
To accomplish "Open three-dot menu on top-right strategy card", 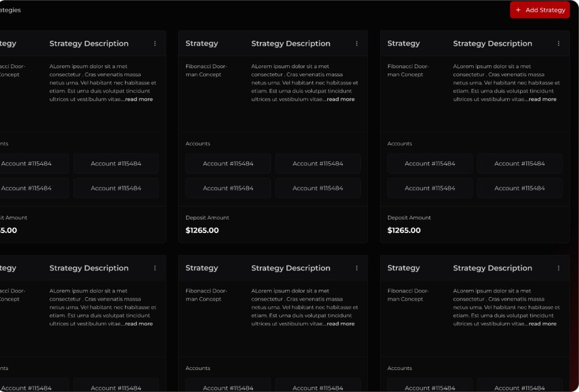I will point(558,43).
